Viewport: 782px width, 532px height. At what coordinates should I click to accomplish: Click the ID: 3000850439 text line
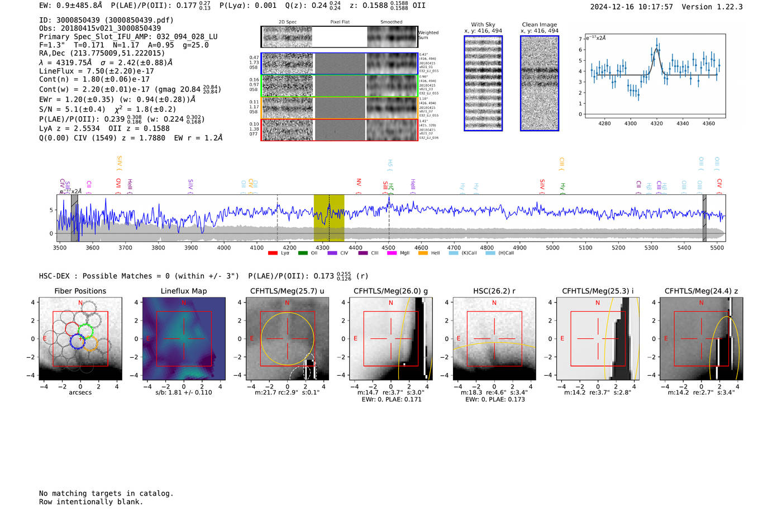(106, 20)
